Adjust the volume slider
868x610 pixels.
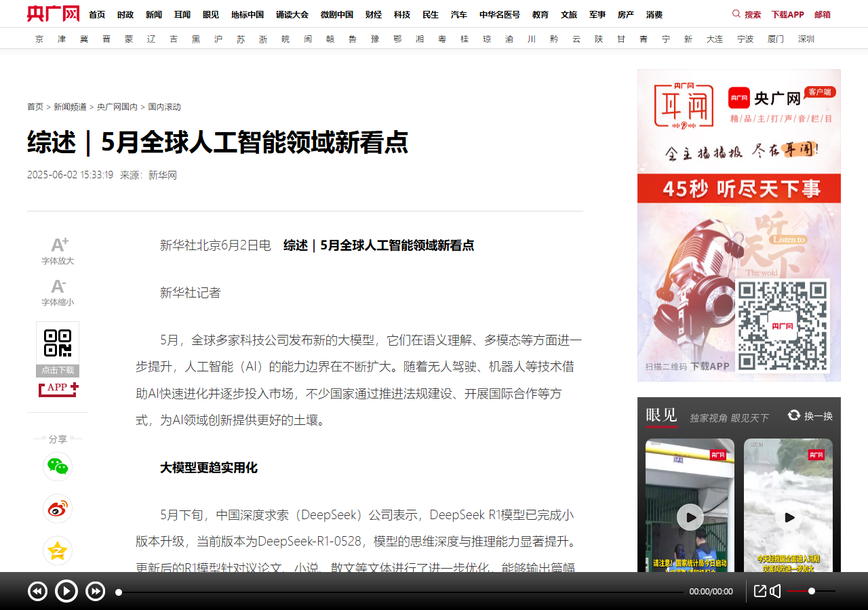click(x=811, y=592)
